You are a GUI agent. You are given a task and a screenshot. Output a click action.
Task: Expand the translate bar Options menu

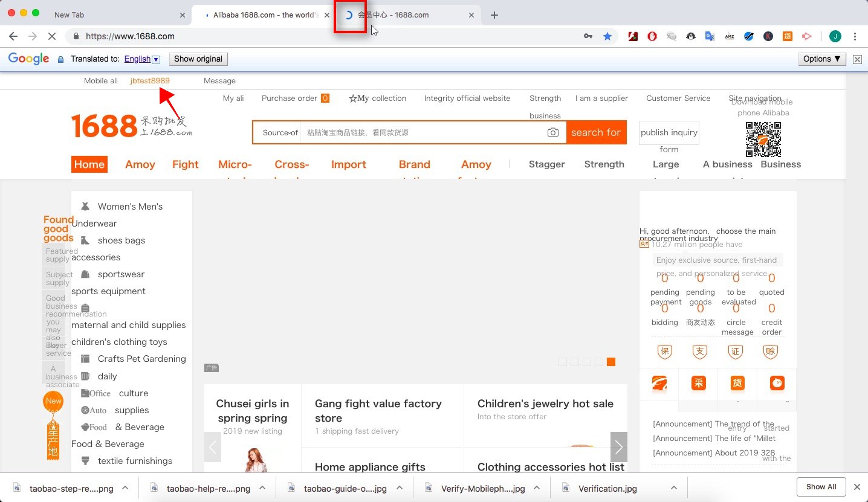tap(822, 59)
